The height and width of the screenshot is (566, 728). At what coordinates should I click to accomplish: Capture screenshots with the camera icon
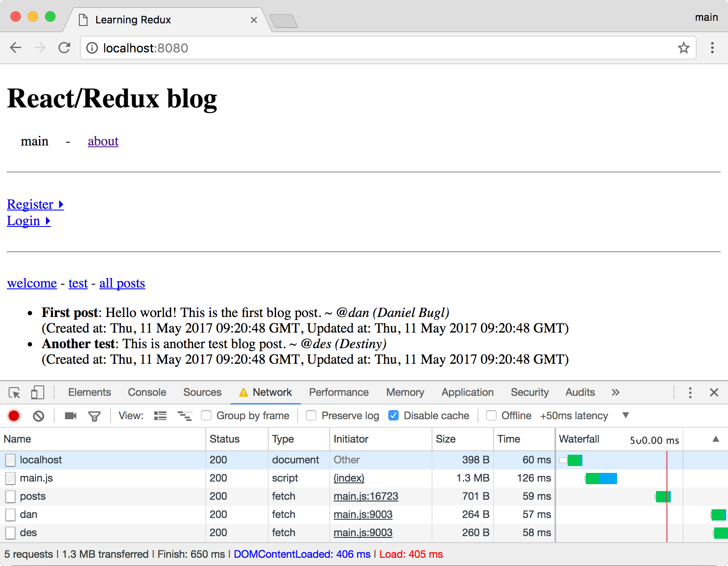pos(71,416)
